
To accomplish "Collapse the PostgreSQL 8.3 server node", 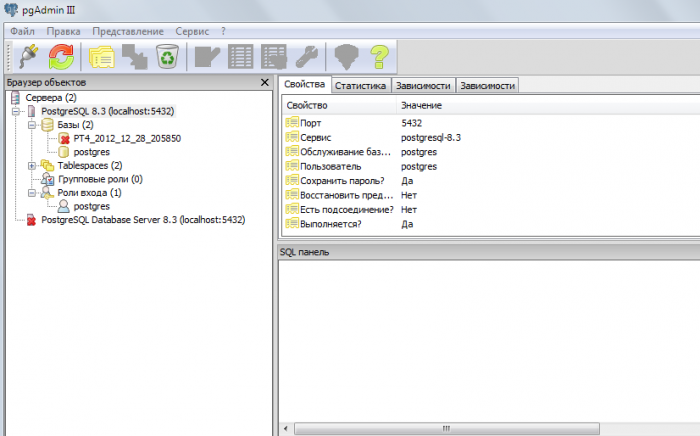I will point(16,111).
